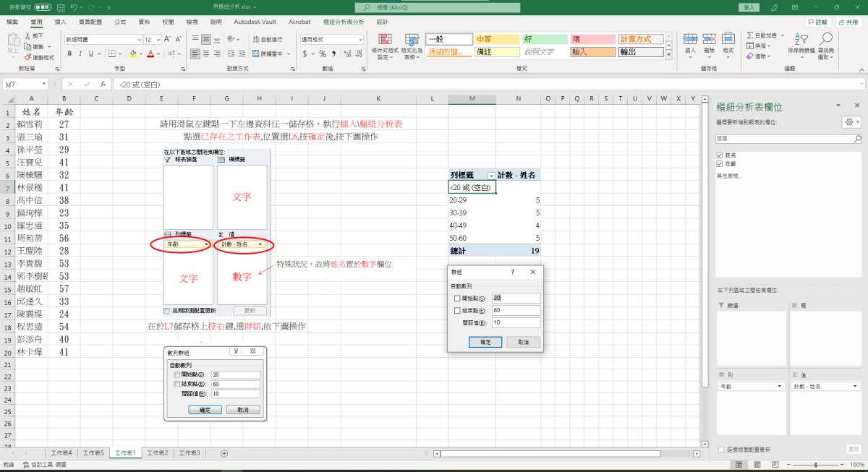The height and width of the screenshot is (472, 868).
Task: Increase the indent level
Action: (242, 53)
